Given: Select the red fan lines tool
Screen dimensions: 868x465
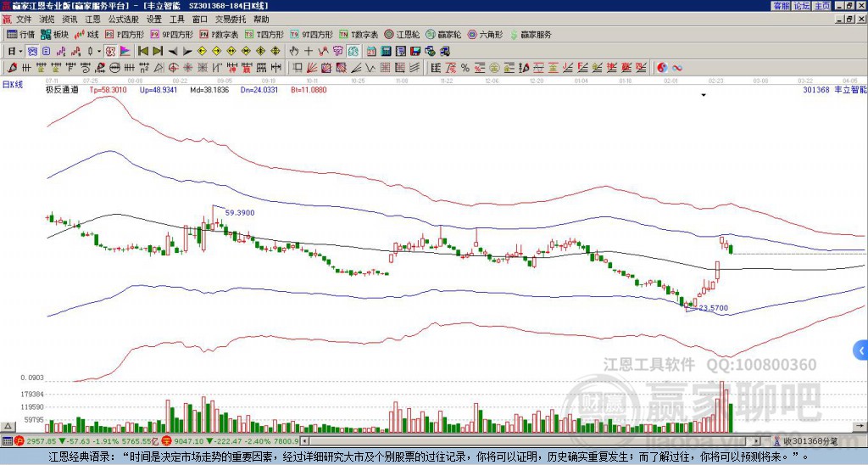Looking at the screenshot, I should tap(312, 68).
